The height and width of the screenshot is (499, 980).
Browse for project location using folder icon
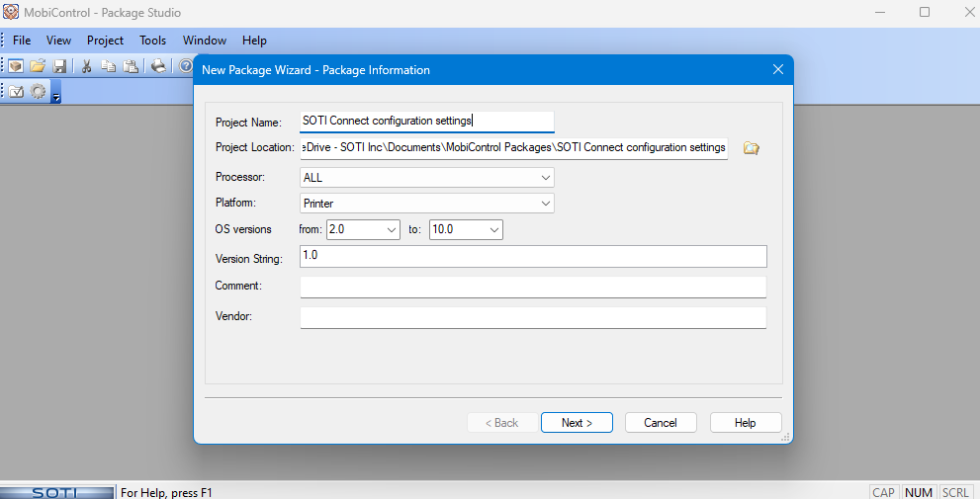point(752,148)
